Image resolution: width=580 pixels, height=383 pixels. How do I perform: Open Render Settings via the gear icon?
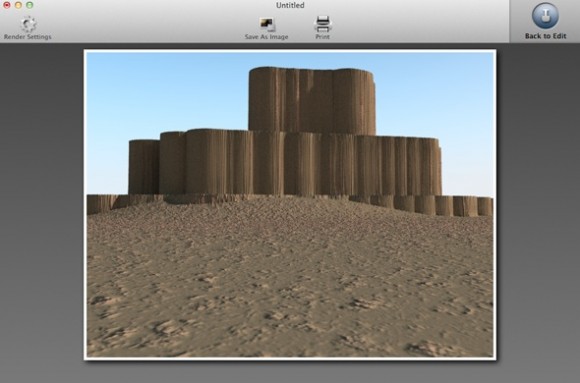[x=28, y=24]
